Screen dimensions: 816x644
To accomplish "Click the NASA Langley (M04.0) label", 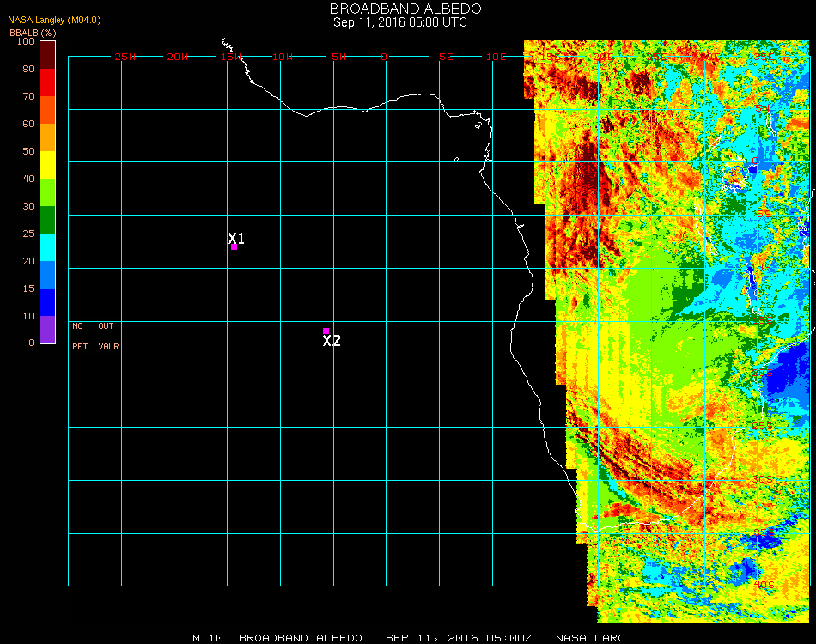I will (x=54, y=20).
